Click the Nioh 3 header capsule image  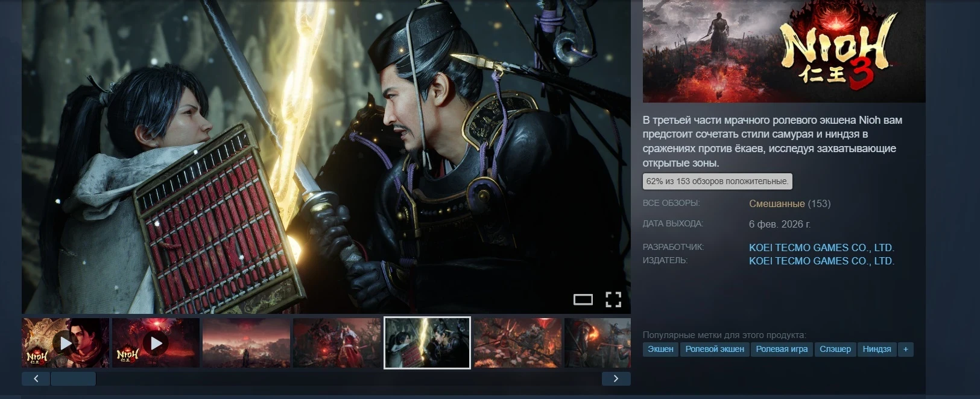(x=783, y=51)
